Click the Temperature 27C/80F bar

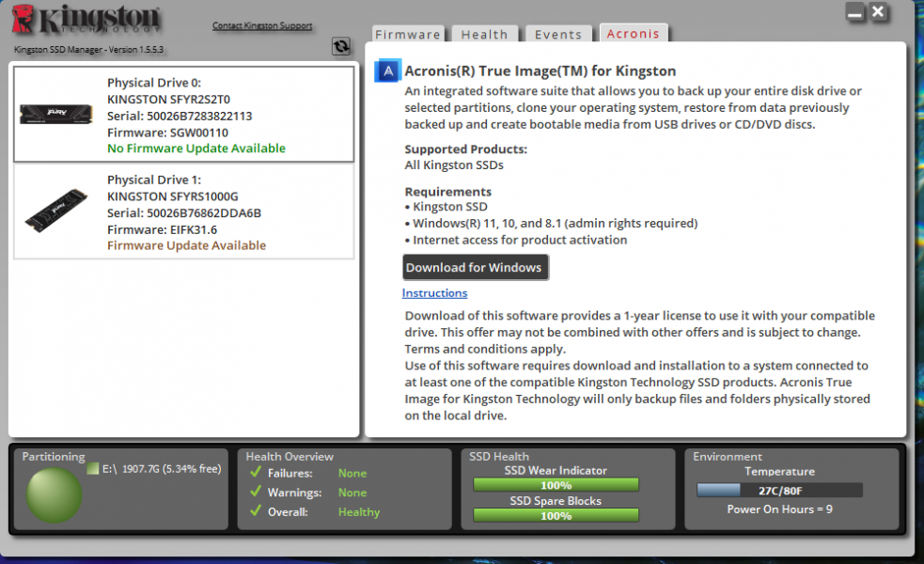[779, 491]
